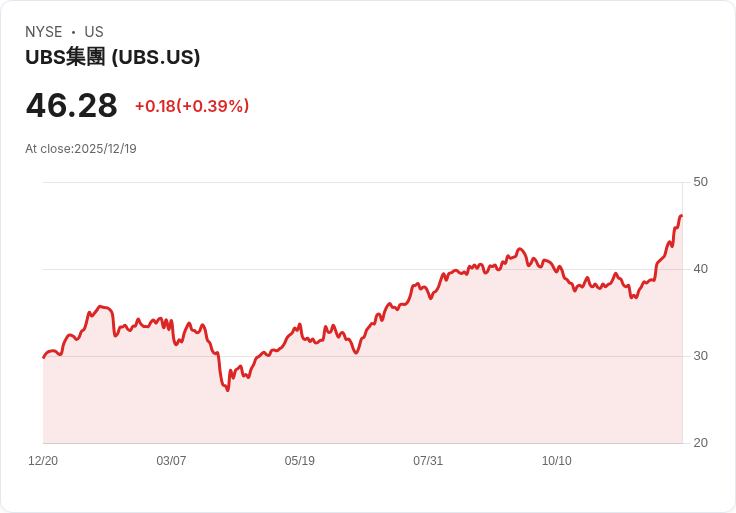This screenshot has width=736, height=513.
Task: Click the 30 value on y-axis
Action: pyautogui.click(x=700, y=356)
